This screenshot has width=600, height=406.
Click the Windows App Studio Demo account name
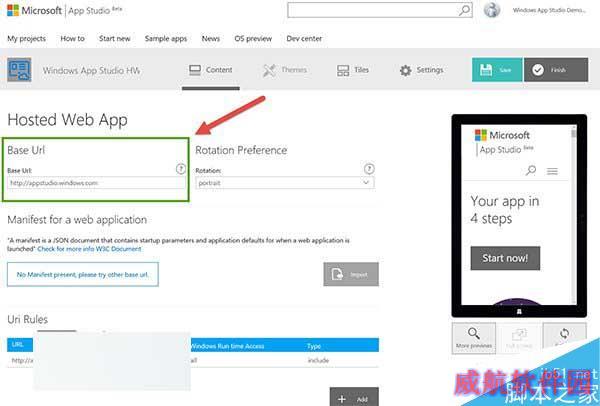(549, 10)
